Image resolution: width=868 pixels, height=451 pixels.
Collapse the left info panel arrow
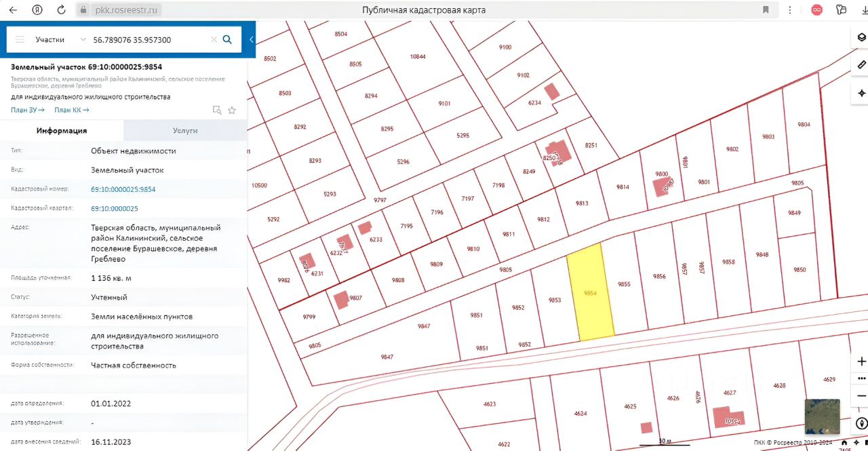point(252,39)
